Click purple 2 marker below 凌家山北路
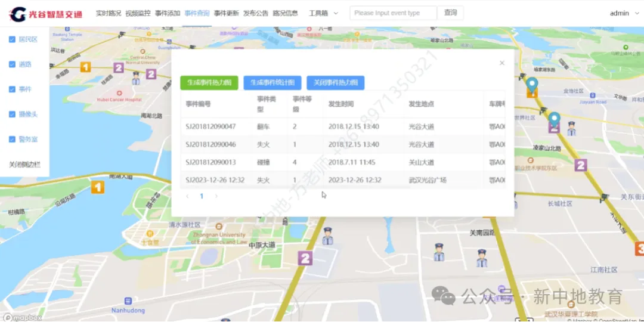Viewport: 644px width, 322px height. pyautogui.click(x=580, y=166)
